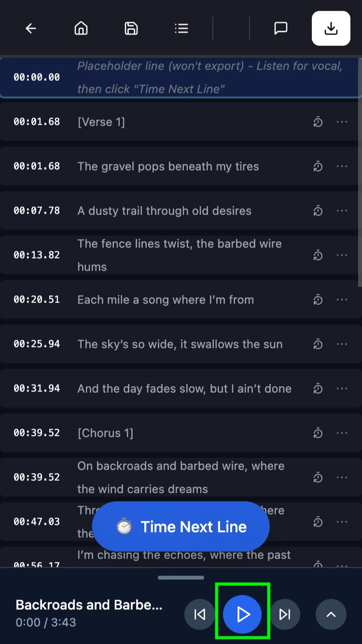
Task: Open the Home screen icon
Action: [81, 29]
